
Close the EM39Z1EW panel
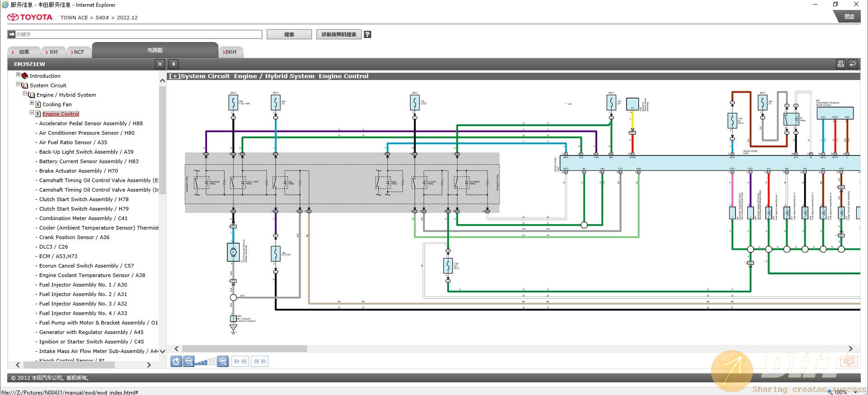coord(160,64)
